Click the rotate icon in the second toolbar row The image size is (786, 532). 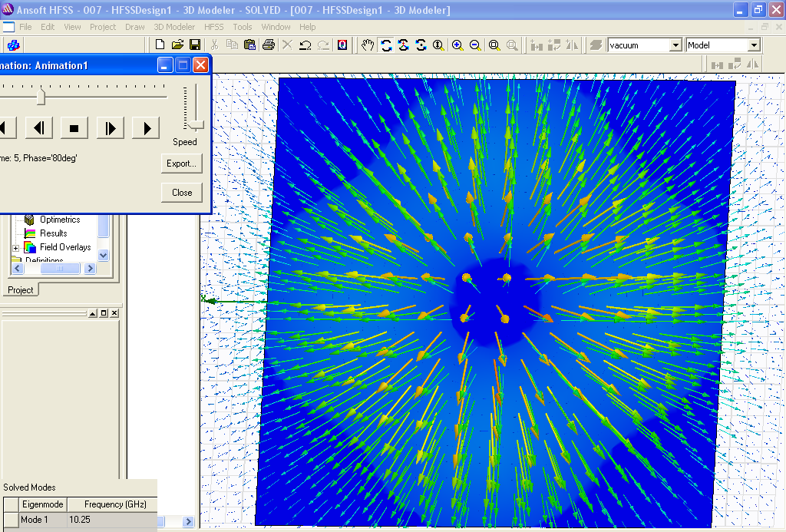[x=735, y=64]
